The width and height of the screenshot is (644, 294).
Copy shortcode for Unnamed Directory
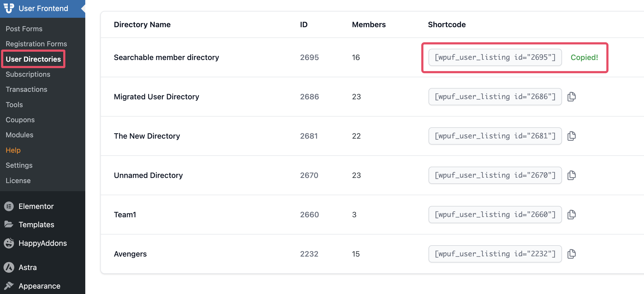(571, 175)
